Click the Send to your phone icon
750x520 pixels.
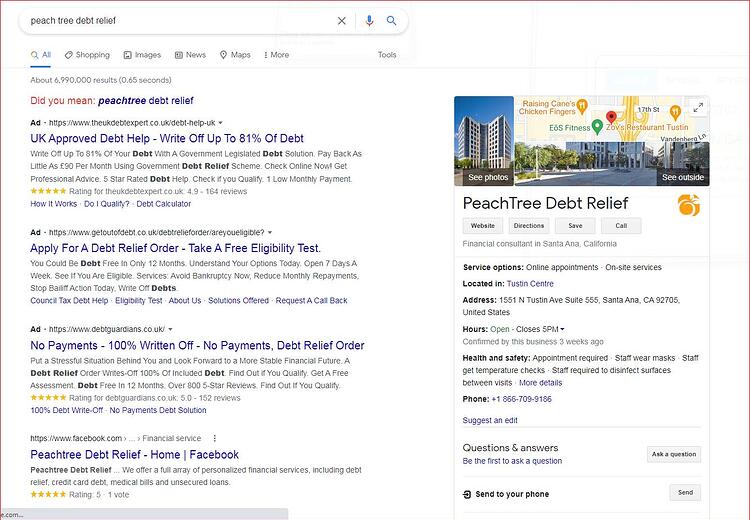point(467,494)
